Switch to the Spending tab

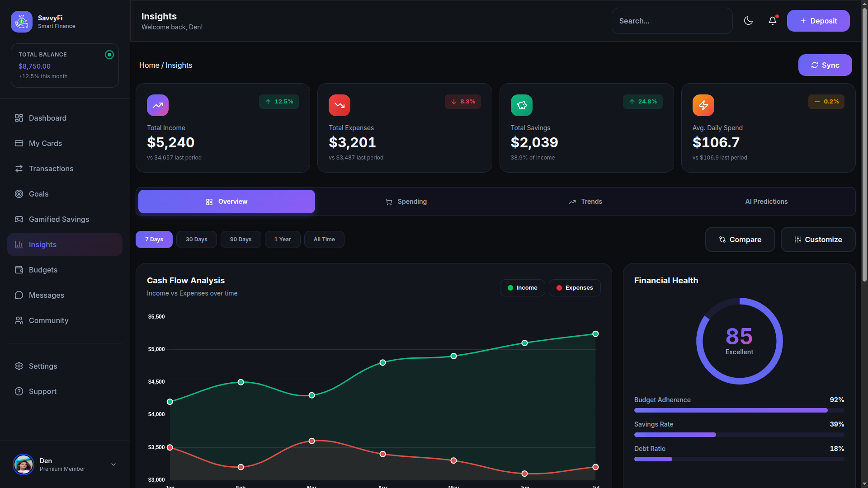pos(406,202)
